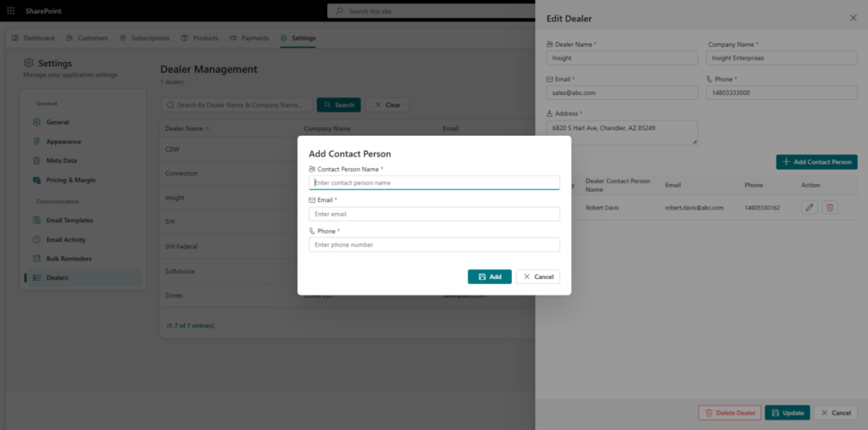Click the Robert Davis contact name cell
The width and height of the screenshot is (868, 430).
coord(603,208)
